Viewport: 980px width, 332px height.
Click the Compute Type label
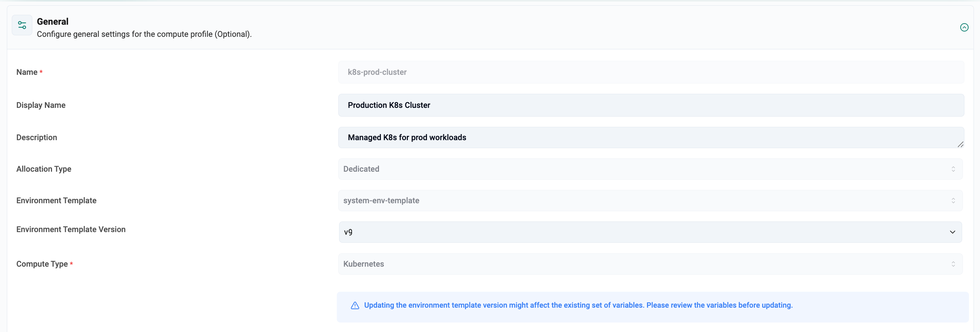(42, 264)
